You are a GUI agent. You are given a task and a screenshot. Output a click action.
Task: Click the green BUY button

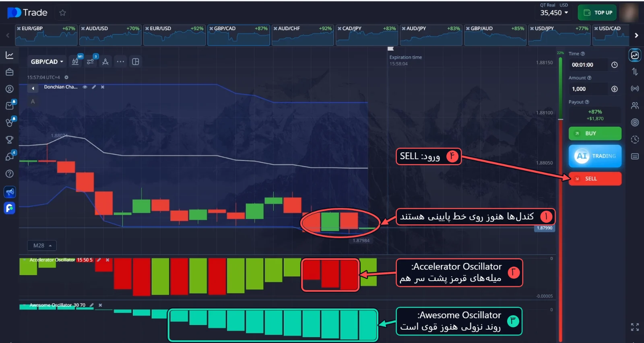[x=595, y=134]
